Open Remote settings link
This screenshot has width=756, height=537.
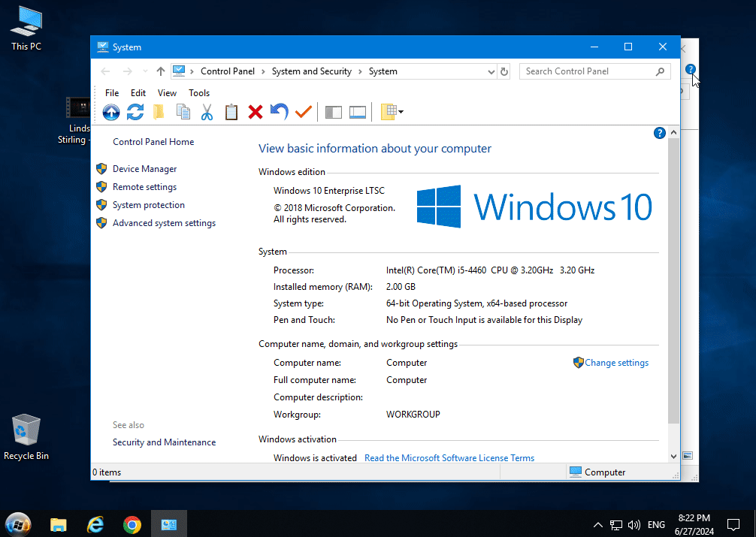(x=144, y=187)
